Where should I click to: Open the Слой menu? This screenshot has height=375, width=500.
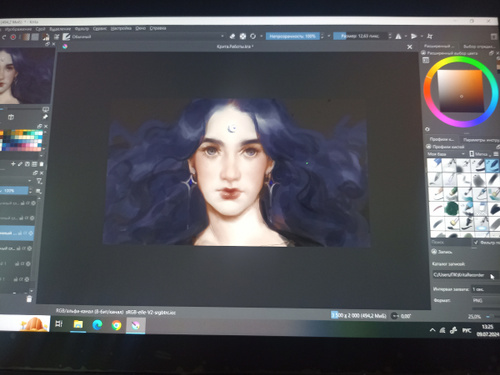(40, 29)
